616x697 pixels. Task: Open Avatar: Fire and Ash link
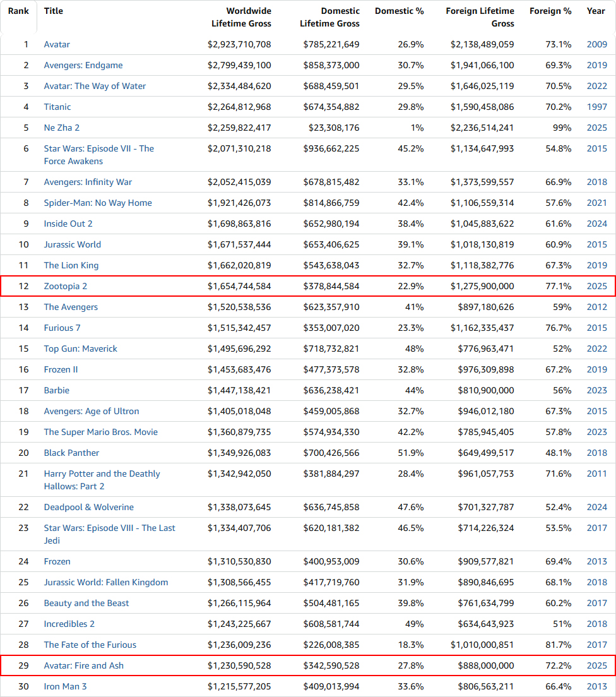click(84, 665)
